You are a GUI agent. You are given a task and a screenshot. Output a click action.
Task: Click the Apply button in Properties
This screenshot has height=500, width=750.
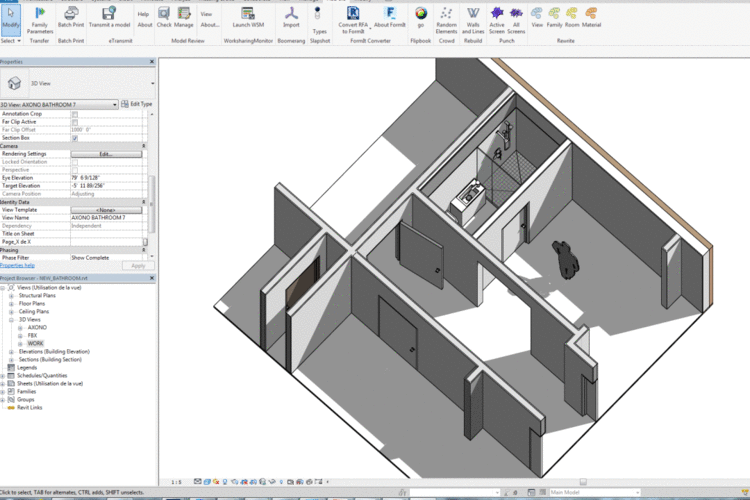pyautogui.click(x=138, y=266)
